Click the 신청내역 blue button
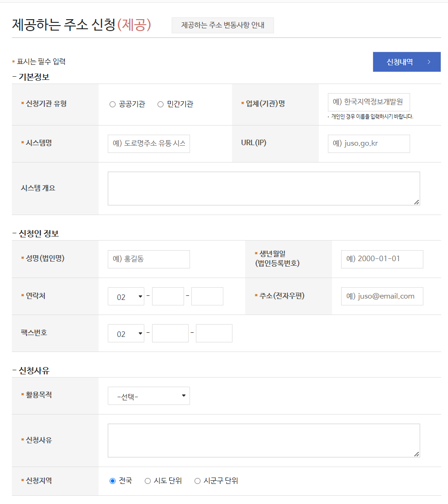This screenshot has width=448, height=504. pyautogui.click(x=407, y=62)
